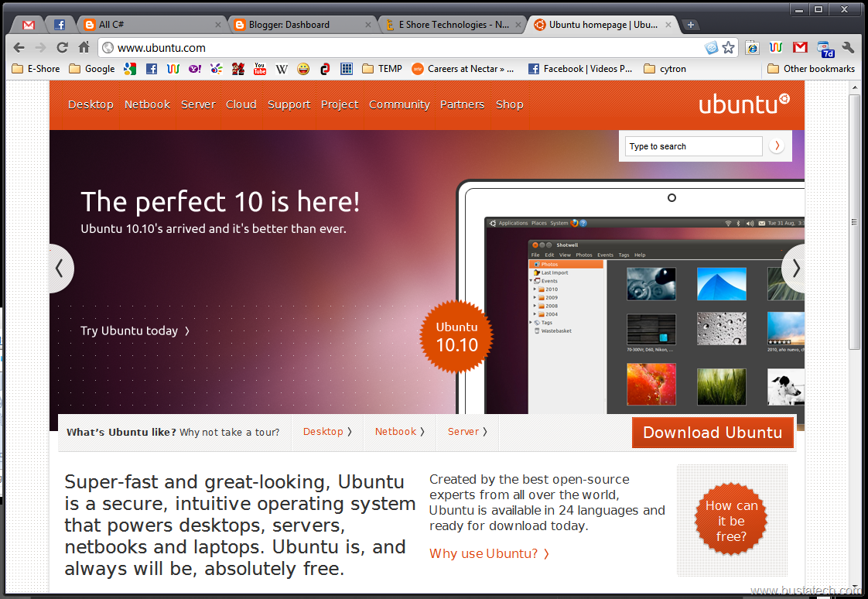Image resolution: width=868 pixels, height=599 pixels.
Task: Open Partners in Ubuntu navigation
Action: pos(462,104)
